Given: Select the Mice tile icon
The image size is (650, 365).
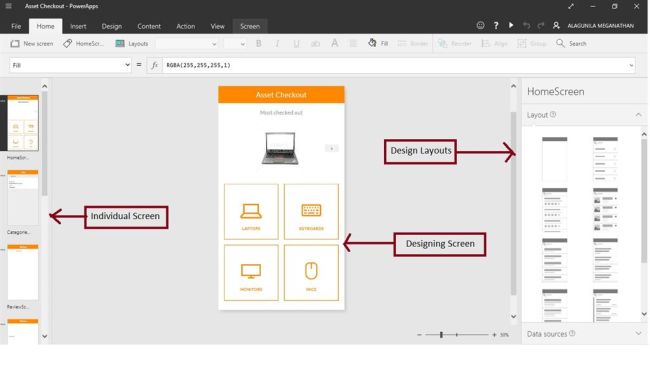Looking at the screenshot, I should tap(311, 271).
